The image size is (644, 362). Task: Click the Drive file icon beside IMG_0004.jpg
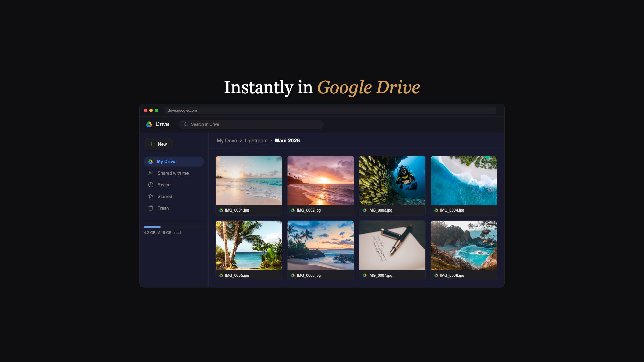[x=436, y=210]
